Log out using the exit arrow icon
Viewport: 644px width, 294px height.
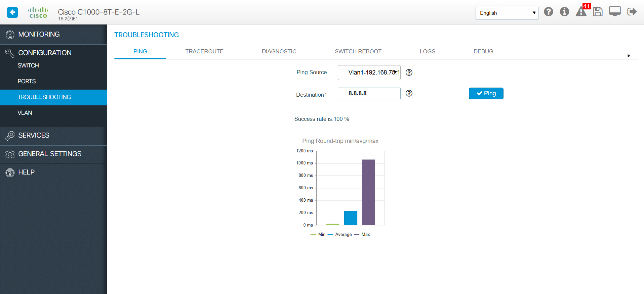632,12
